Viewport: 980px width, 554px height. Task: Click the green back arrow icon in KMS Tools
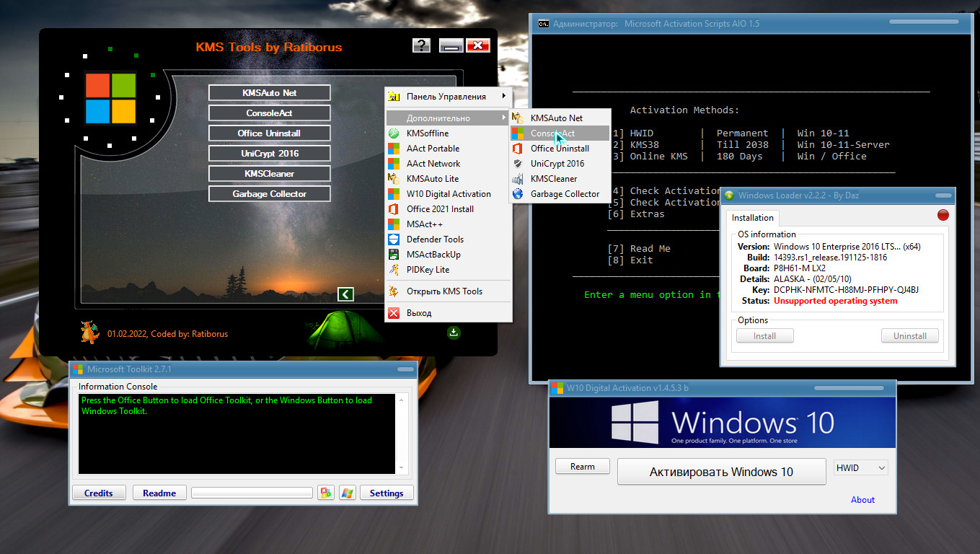[345, 294]
